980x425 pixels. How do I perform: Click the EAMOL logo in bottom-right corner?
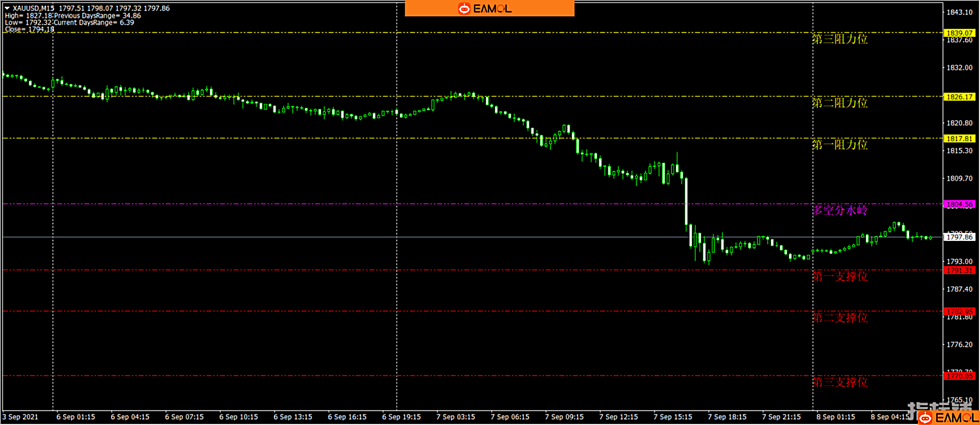(948, 418)
